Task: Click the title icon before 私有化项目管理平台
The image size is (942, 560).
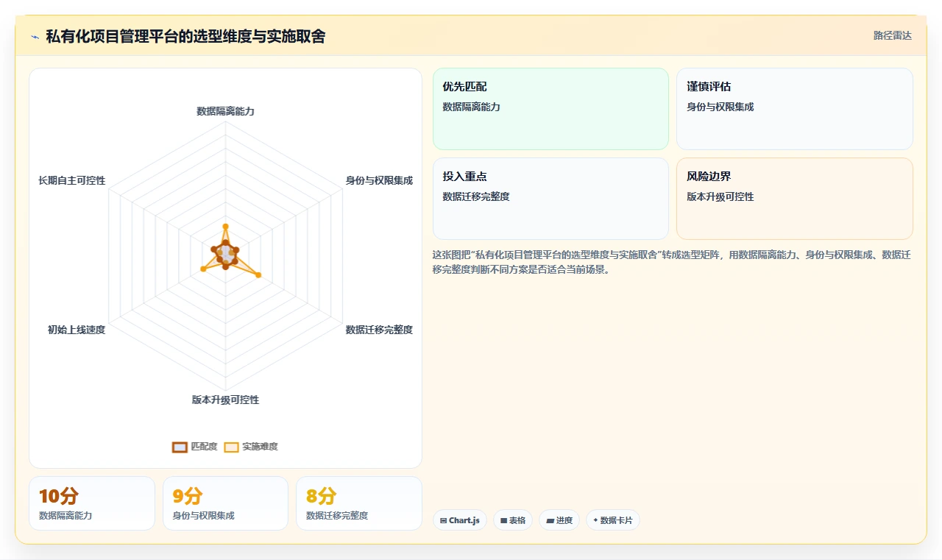Action: point(35,37)
